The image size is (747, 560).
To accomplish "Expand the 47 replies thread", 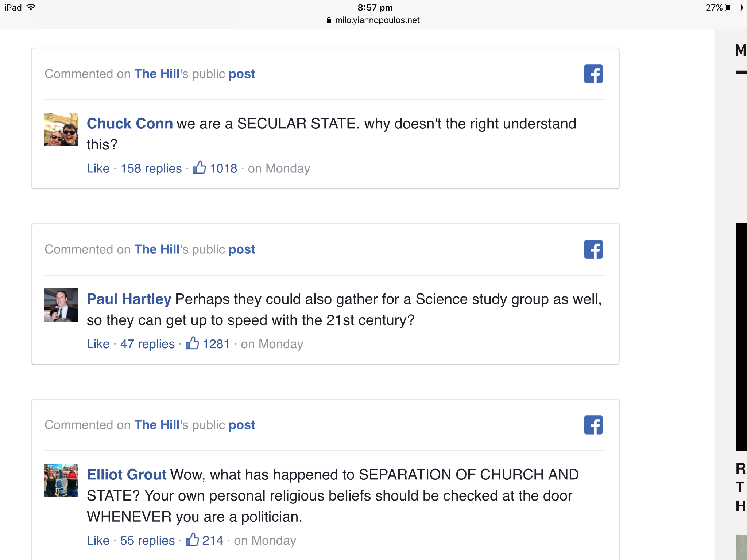I will coord(147,344).
